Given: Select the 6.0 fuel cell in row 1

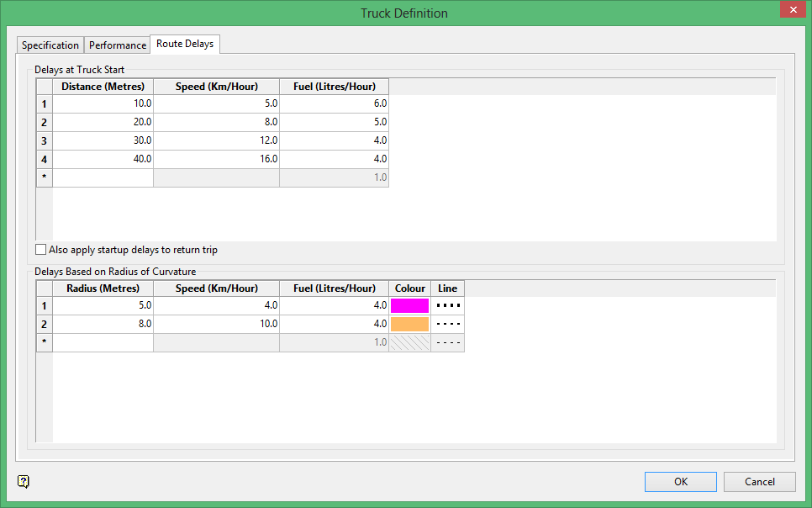Looking at the screenshot, I should pyautogui.click(x=335, y=104).
